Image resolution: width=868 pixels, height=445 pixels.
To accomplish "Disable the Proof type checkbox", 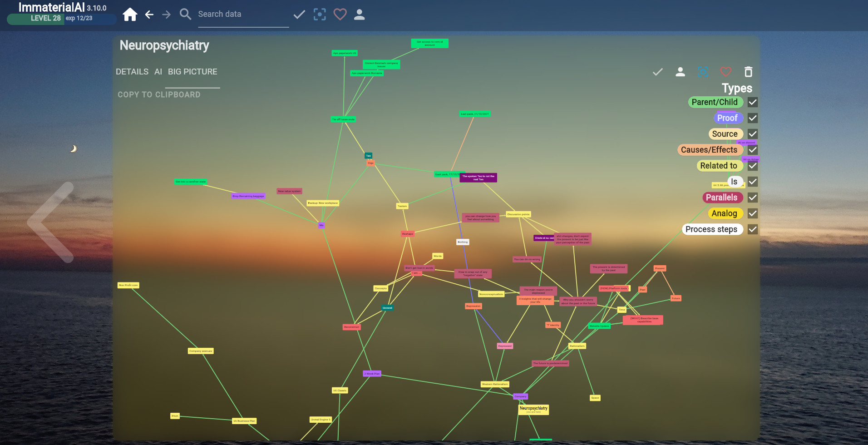I will click(753, 118).
